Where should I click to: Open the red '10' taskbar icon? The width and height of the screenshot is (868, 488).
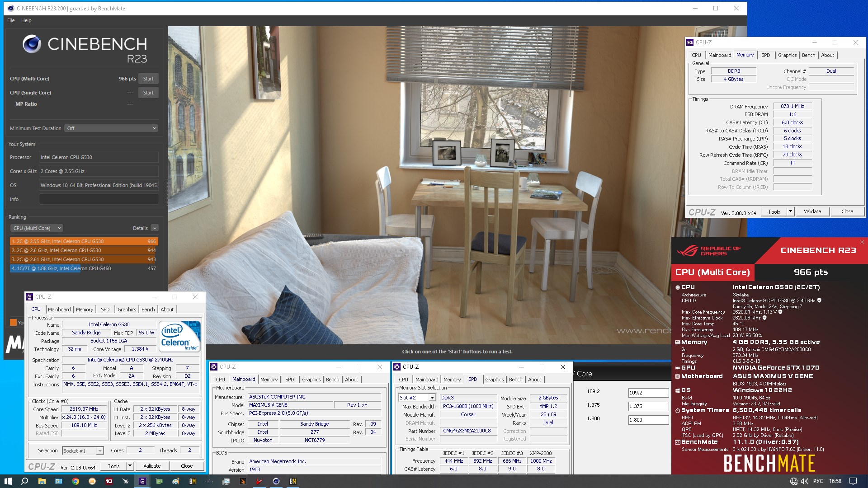(109, 481)
